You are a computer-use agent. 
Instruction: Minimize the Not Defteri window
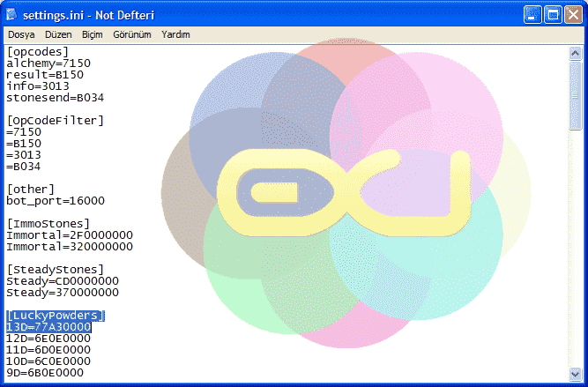click(532, 15)
